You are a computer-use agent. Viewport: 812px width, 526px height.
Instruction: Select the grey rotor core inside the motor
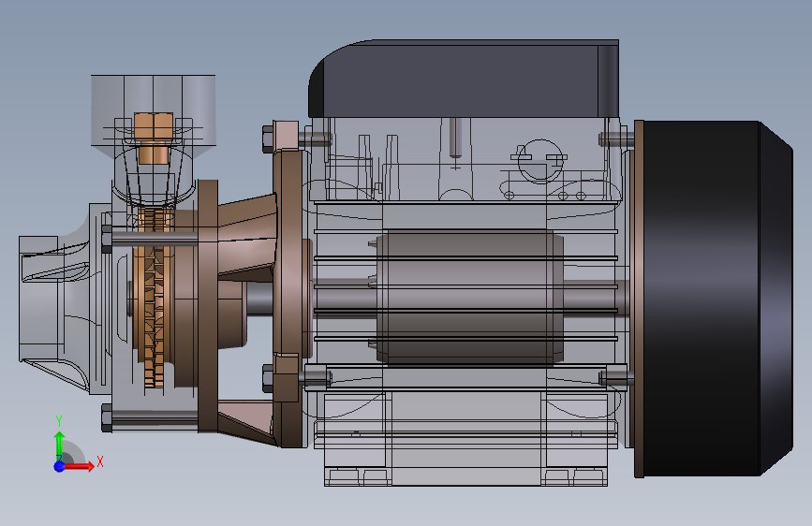point(468,298)
